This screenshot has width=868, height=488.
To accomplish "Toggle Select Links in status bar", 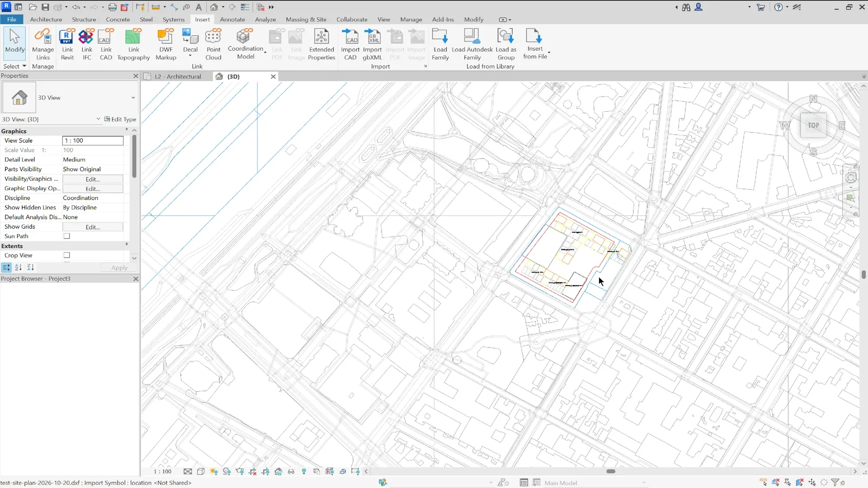I will pyautogui.click(x=763, y=483).
